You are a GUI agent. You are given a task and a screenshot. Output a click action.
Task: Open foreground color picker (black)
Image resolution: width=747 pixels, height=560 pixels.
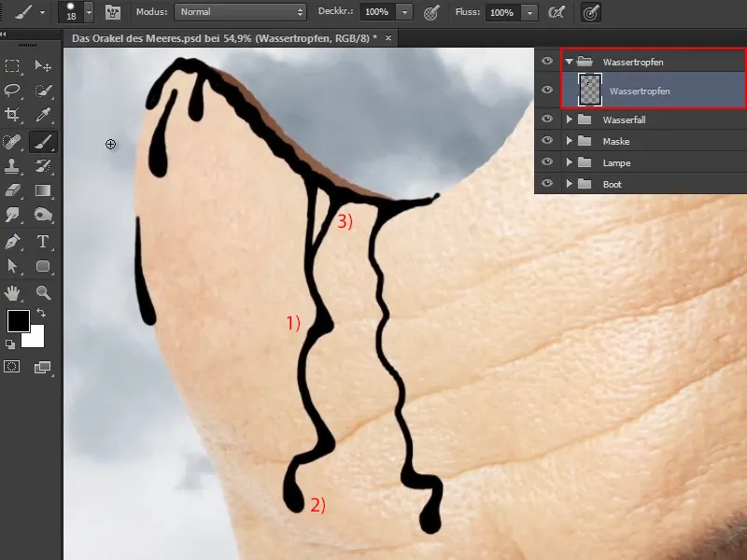tap(17, 319)
